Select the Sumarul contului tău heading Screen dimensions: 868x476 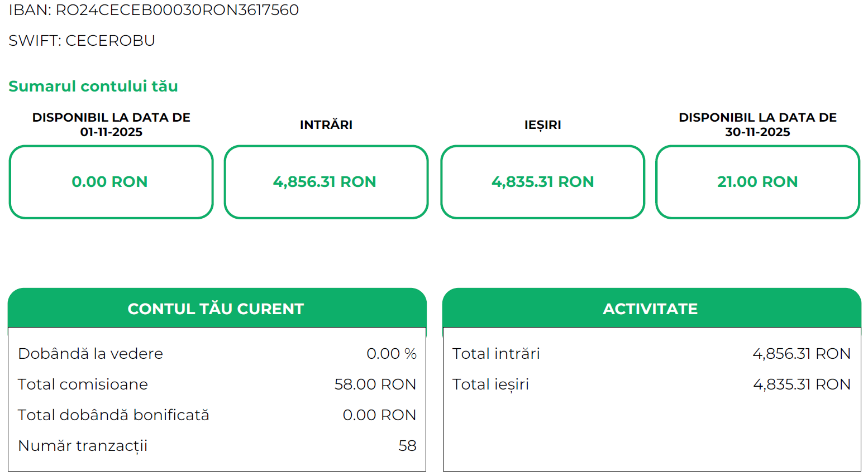coord(93,86)
